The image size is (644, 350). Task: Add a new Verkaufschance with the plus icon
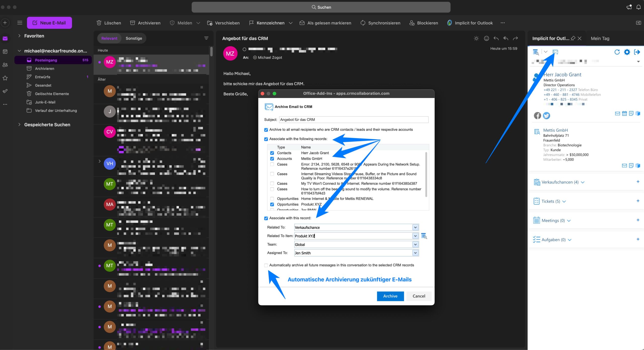pyautogui.click(x=638, y=182)
